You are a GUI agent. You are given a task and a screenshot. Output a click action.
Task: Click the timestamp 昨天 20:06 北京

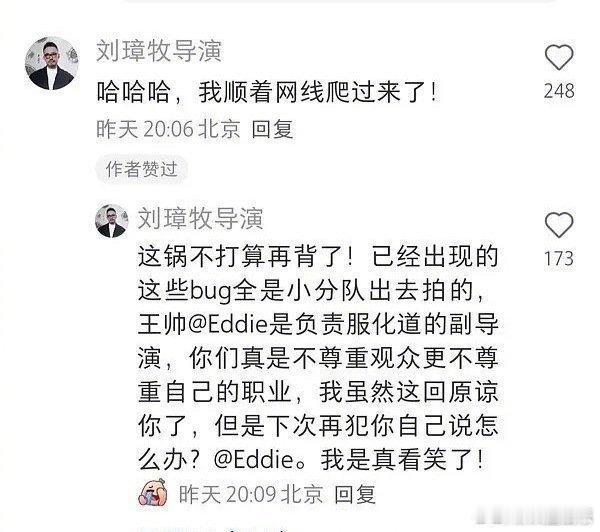168,129
